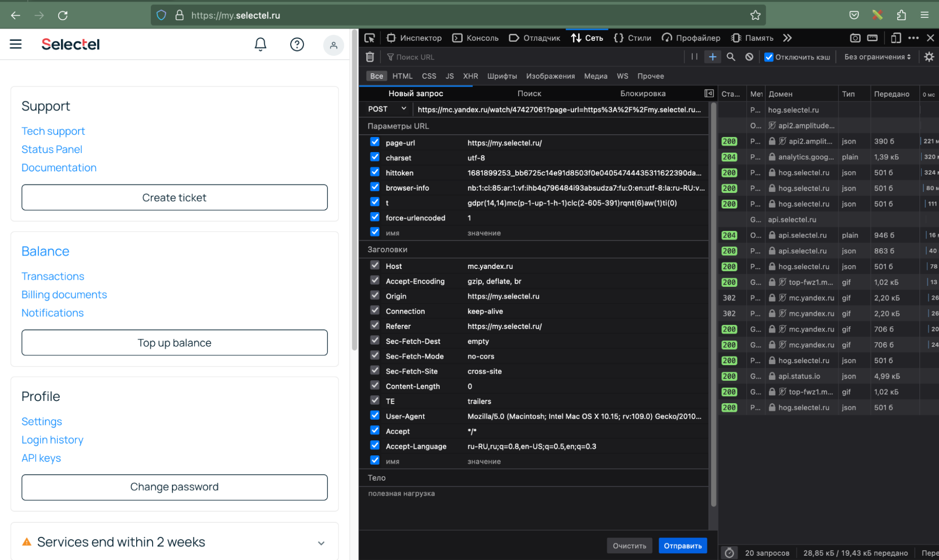Toggle the page-url URL parameter checkbox
The image size is (939, 560).
tap(375, 143)
